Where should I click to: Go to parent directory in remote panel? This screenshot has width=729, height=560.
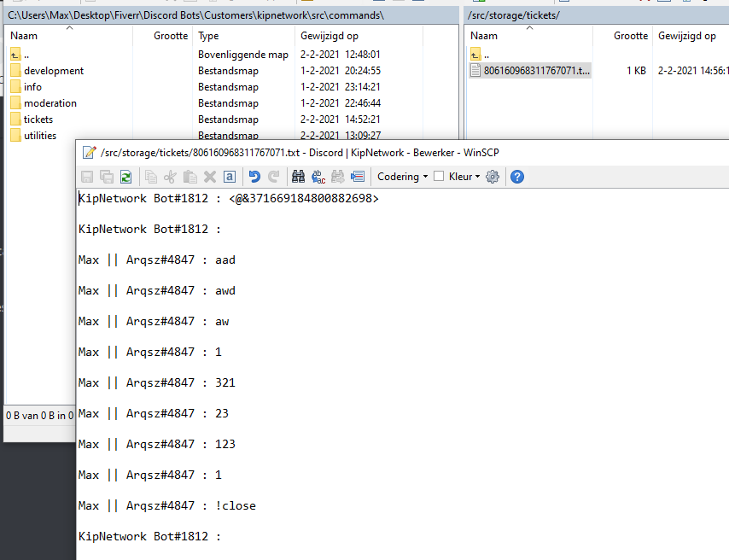[x=485, y=55]
